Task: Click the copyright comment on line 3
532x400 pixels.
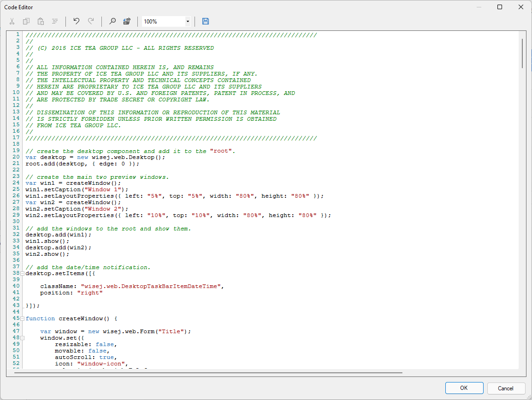Action: point(120,48)
